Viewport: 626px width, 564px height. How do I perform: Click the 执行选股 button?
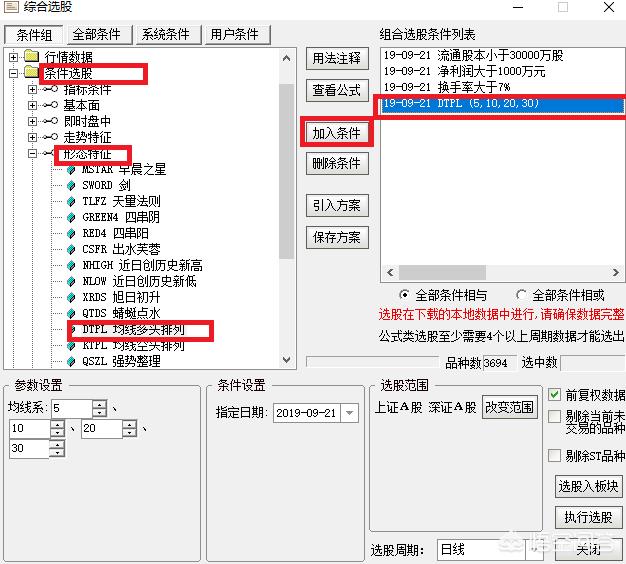pos(588,517)
